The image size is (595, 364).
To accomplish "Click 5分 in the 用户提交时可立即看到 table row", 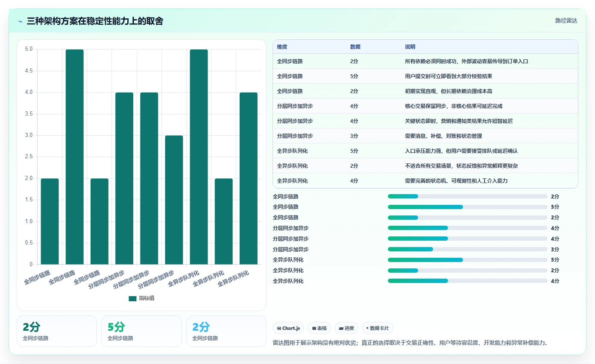I will click(354, 76).
